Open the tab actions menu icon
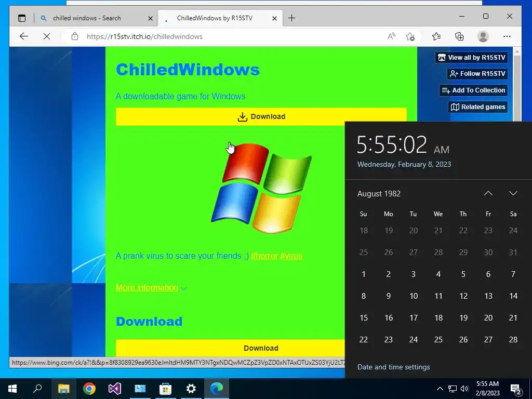The height and width of the screenshot is (399, 532). pos(22,18)
